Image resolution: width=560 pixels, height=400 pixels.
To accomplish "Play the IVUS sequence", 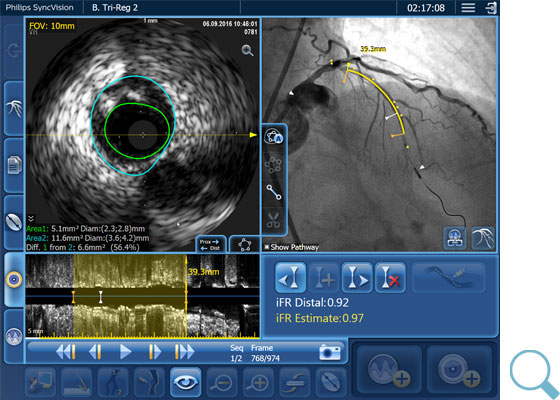I will [x=125, y=352].
